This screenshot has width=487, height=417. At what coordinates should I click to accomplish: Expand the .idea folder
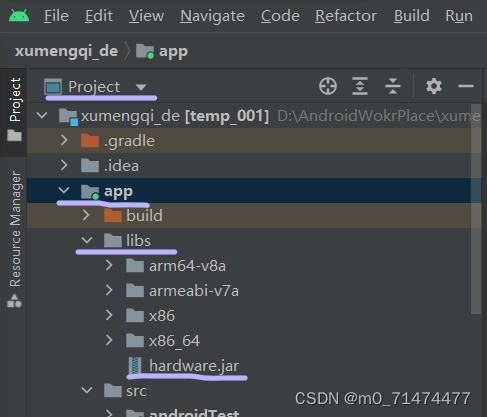64,165
